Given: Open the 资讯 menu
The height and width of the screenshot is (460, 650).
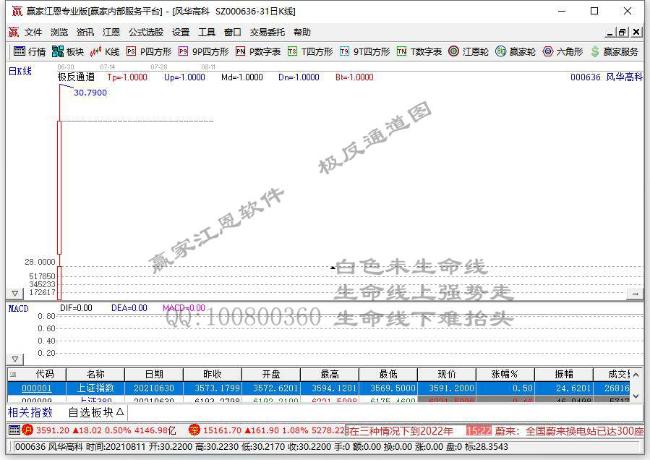Looking at the screenshot, I should coord(85,32).
